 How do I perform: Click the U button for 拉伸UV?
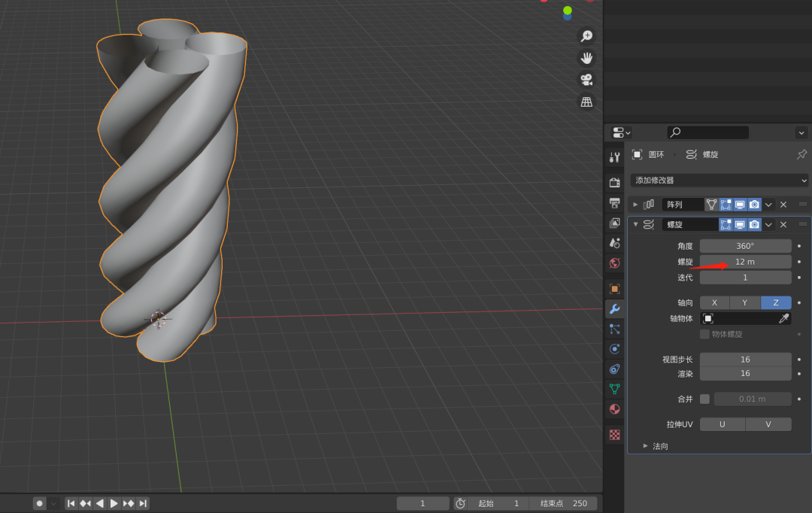[x=722, y=424]
